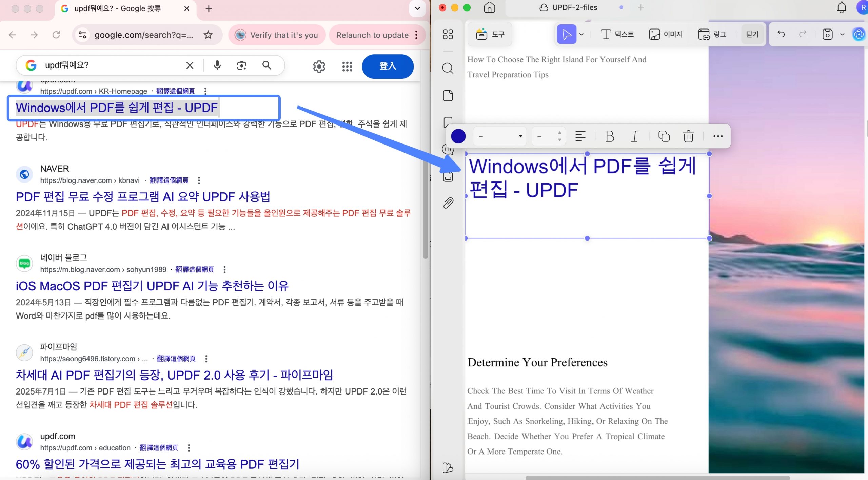Open more options for seong6496.tistory.com result
The image size is (868, 480).
[x=206, y=359]
